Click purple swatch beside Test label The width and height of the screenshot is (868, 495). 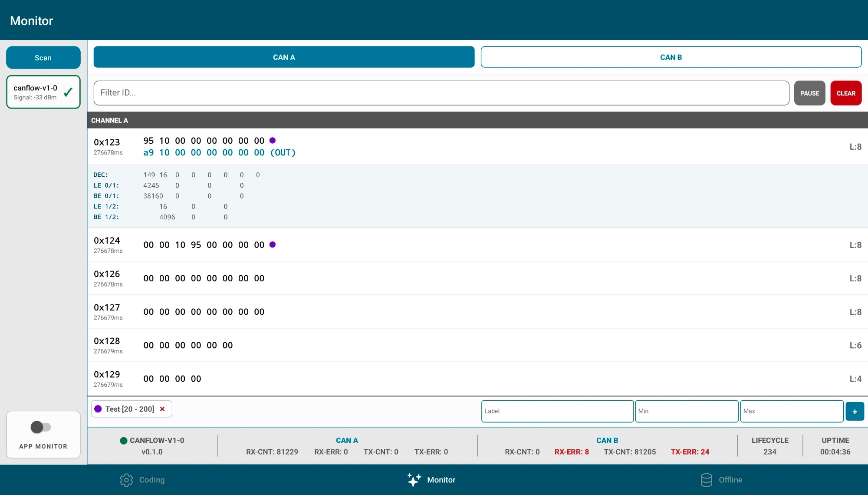coord(98,409)
